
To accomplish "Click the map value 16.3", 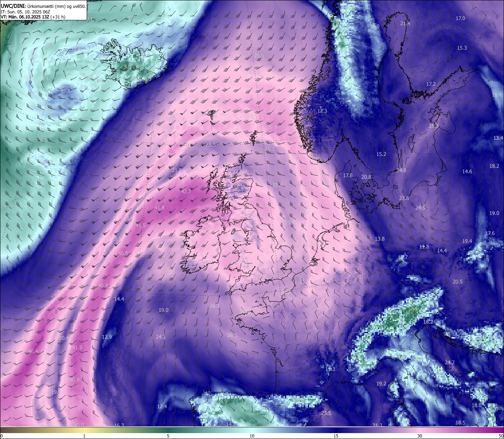I will 119,425.
